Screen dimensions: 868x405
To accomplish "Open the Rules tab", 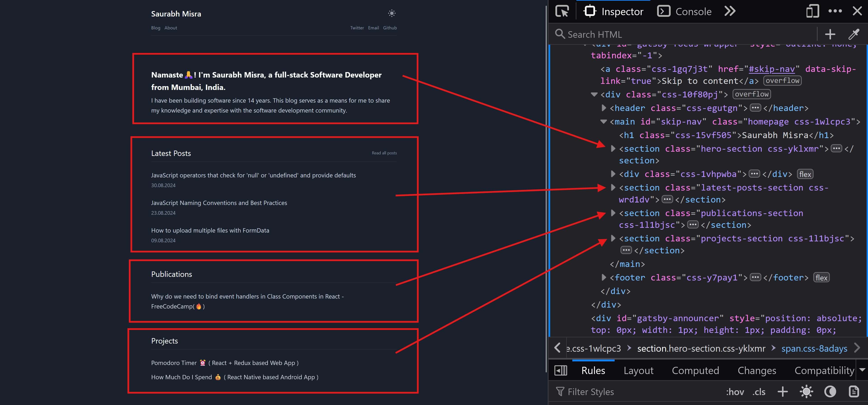I will pyautogui.click(x=593, y=370).
